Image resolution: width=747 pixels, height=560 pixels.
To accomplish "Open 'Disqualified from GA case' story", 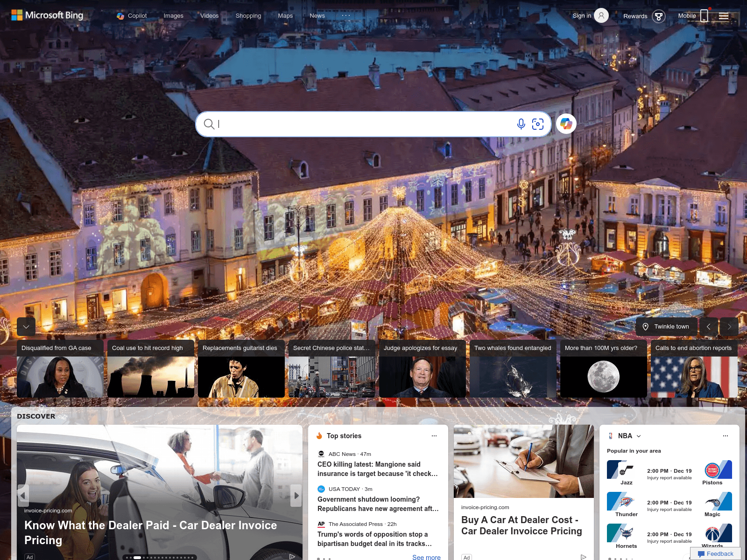I will pyautogui.click(x=60, y=369).
